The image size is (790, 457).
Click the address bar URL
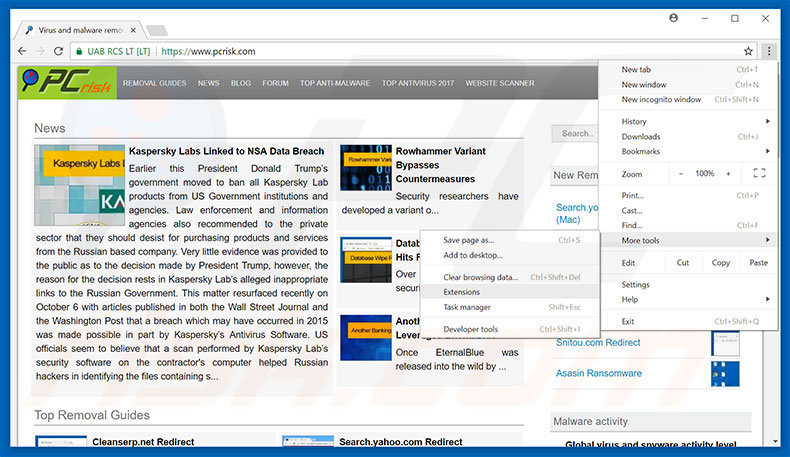click(x=208, y=51)
